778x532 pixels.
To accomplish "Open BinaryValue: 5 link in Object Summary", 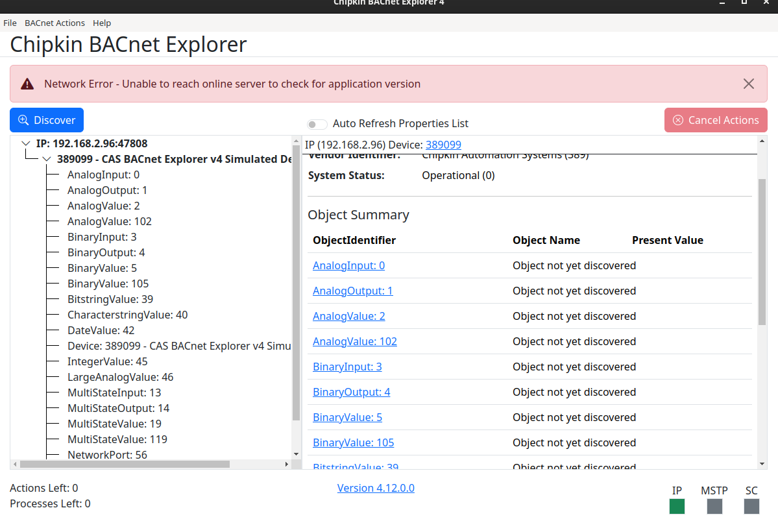I will tap(347, 417).
